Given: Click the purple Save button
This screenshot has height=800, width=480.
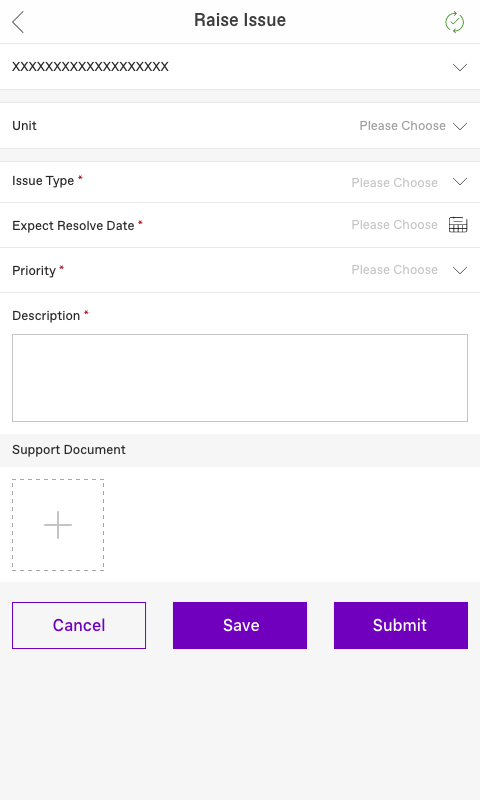Looking at the screenshot, I should click(x=240, y=626).
